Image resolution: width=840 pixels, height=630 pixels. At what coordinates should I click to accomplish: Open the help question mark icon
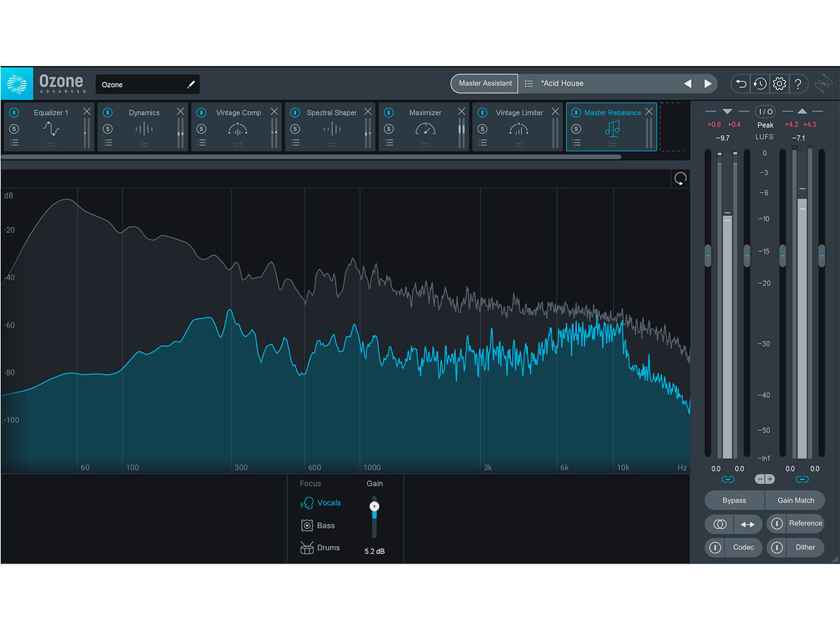coord(798,84)
